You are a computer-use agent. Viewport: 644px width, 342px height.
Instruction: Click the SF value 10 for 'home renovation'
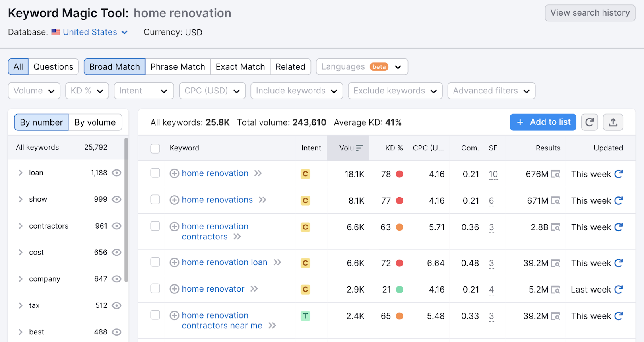pos(493,174)
